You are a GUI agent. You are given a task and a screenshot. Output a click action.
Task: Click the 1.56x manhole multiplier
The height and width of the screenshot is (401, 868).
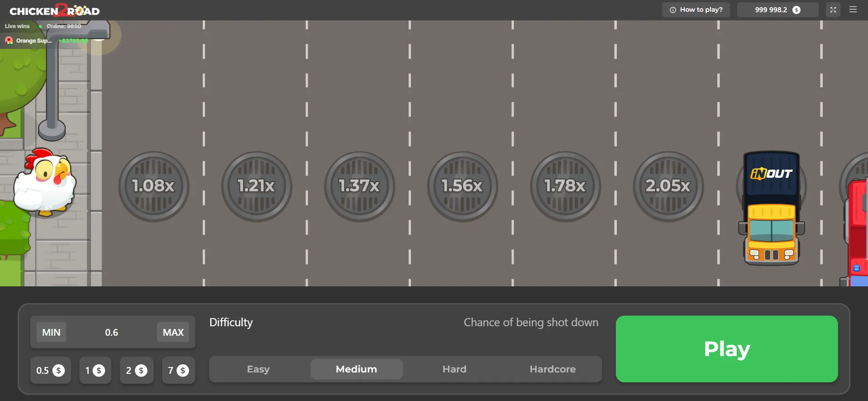click(462, 186)
